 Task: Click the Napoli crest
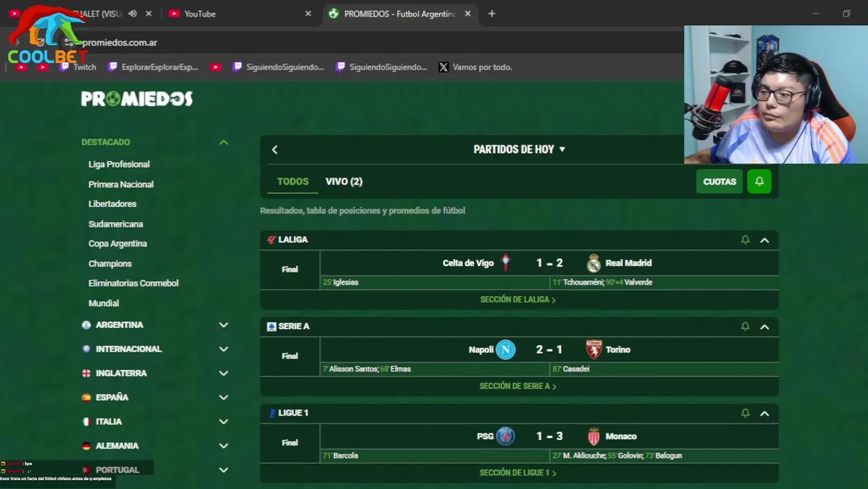505,350
